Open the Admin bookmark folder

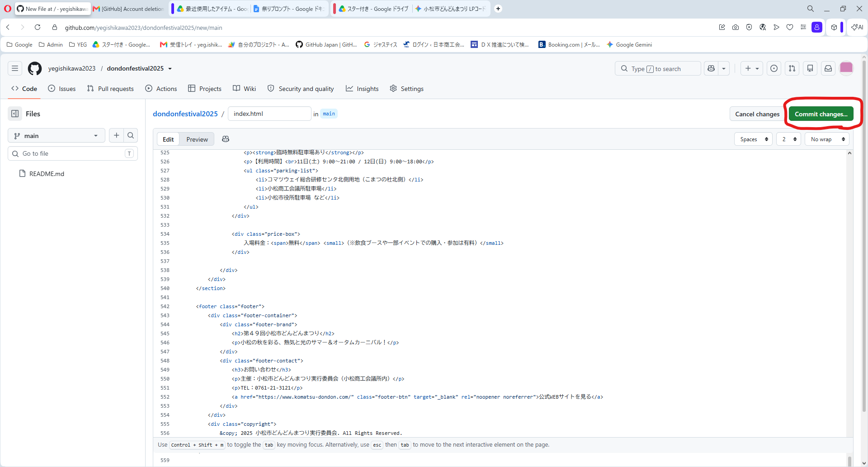51,44
